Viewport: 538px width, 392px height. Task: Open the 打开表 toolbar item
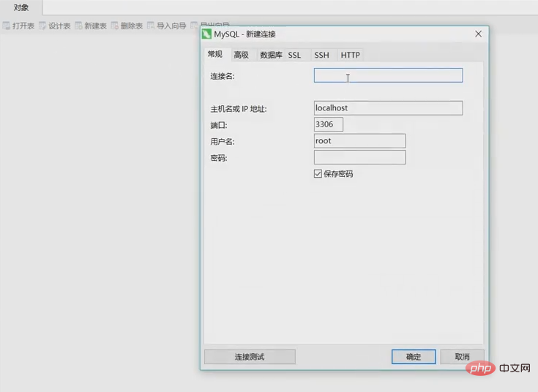(x=18, y=26)
